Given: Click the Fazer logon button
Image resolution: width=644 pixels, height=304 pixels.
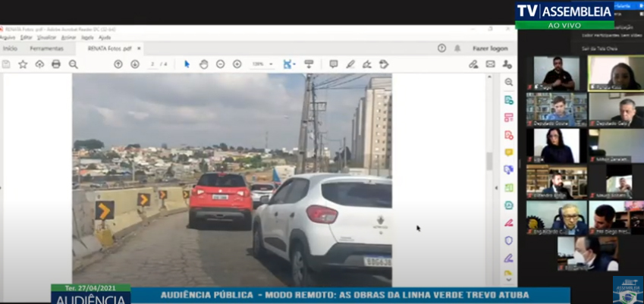Looking at the screenshot, I should pos(490,48).
